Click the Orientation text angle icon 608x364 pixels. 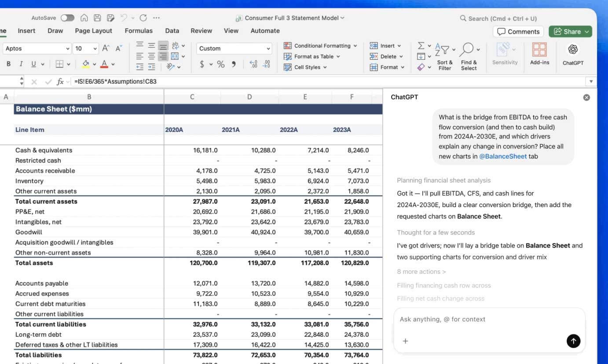tap(171, 67)
